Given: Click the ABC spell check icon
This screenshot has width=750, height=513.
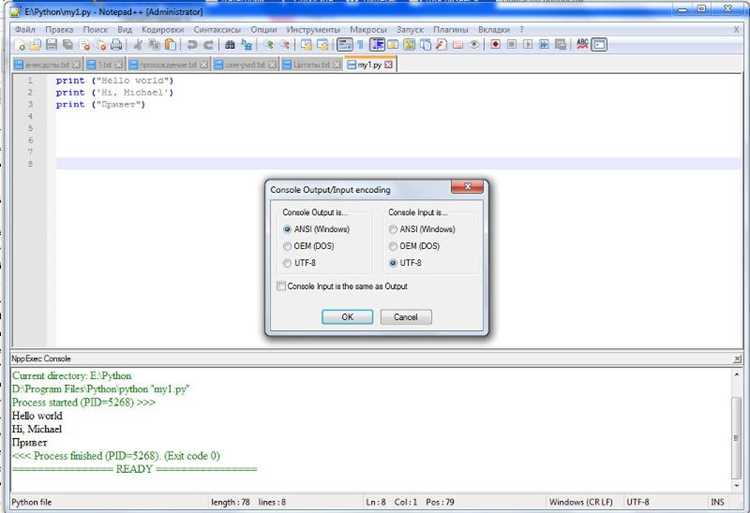Looking at the screenshot, I should 582,44.
